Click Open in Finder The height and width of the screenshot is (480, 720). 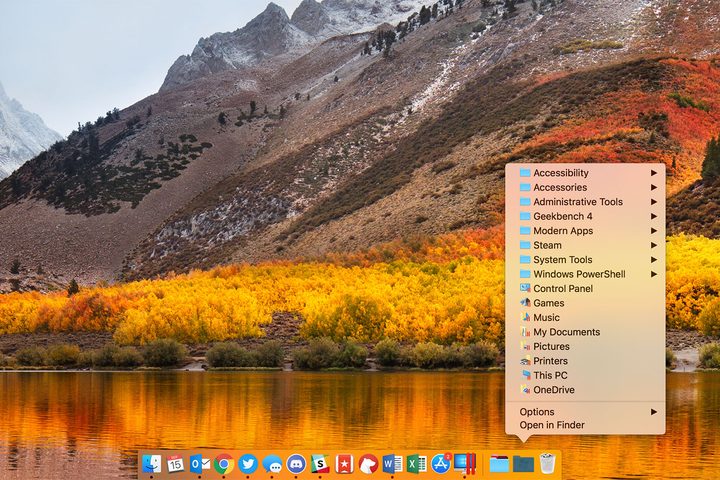coord(585,425)
